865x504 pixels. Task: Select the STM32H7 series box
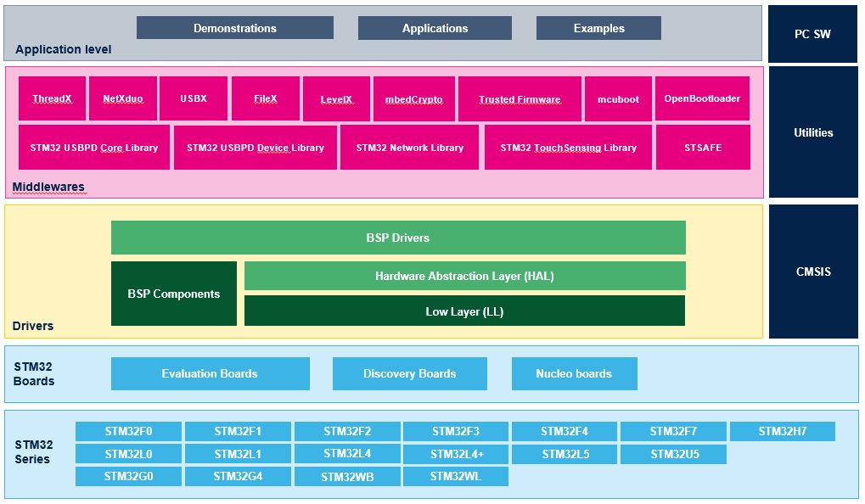pos(782,431)
